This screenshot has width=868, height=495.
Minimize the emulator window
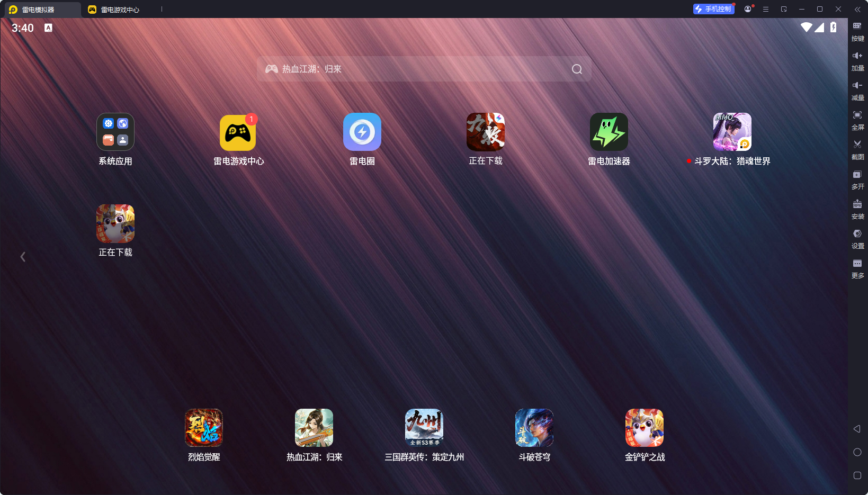pos(802,9)
